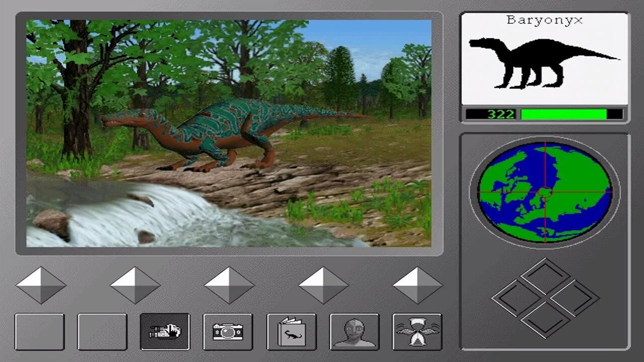Click the first blank button beside the second blank
Image resolution: width=644 pixels, height=362 pixels.
pyautogui.click(x=39, y=332)
